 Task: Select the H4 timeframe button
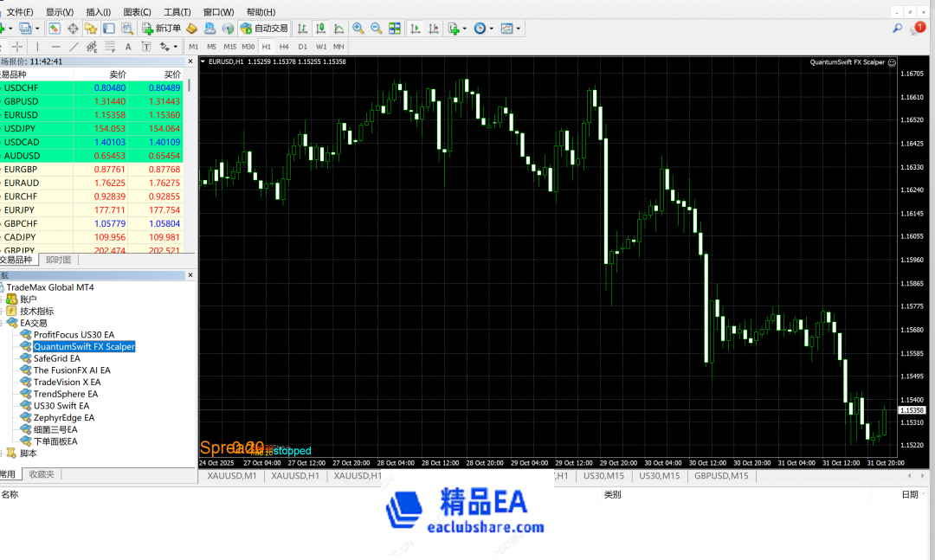click(284, 46)
